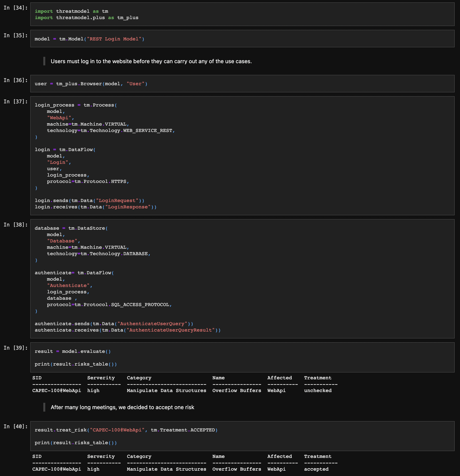Image resolution: width=460 pixels, height=476 pixels.
Task: Click the tm.DataStore definition line
Action: [71, 228]
